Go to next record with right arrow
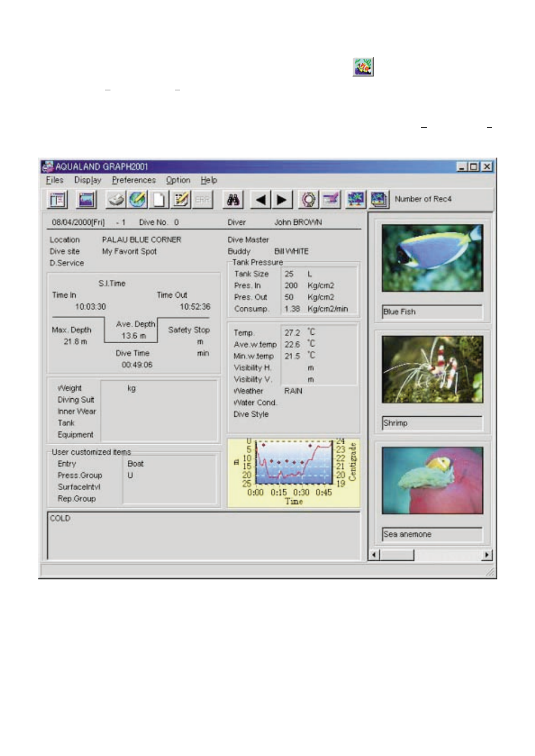 (282, 200)
